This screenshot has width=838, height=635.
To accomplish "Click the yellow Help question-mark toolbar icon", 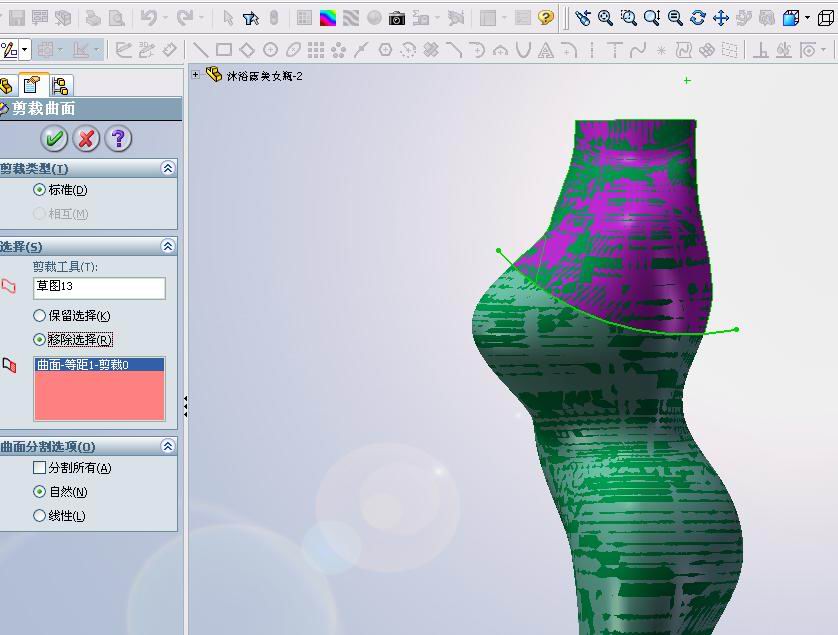I will [x=545, y=18].
